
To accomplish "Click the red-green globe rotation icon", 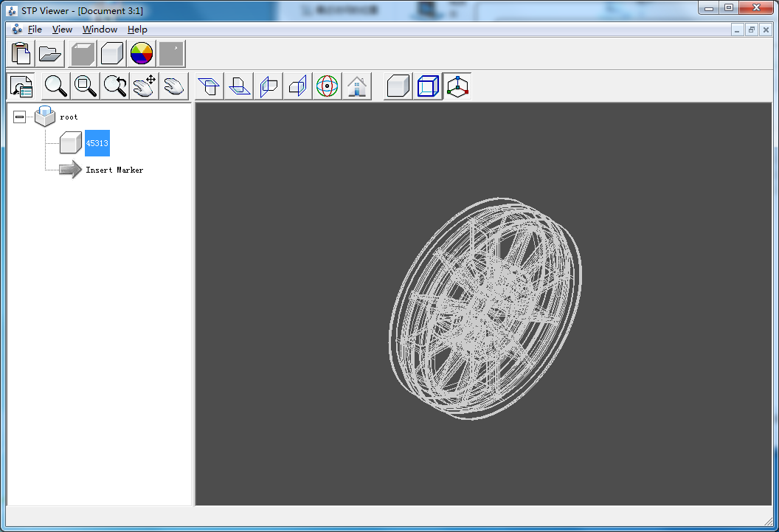I will point(327,86).
